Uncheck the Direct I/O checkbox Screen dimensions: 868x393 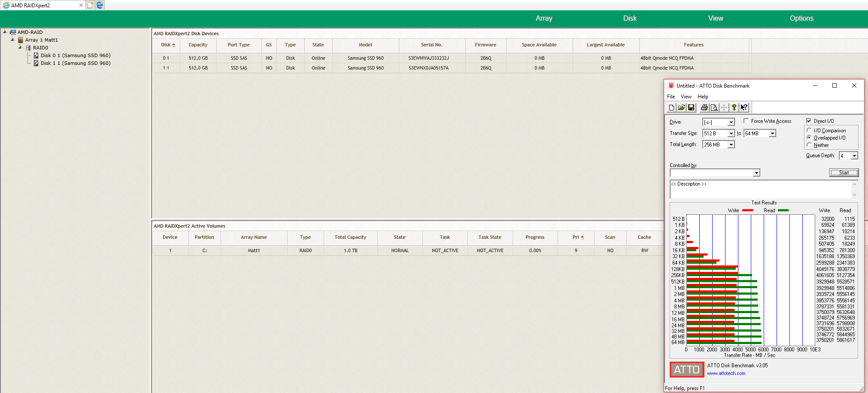(x=809, y=121)
